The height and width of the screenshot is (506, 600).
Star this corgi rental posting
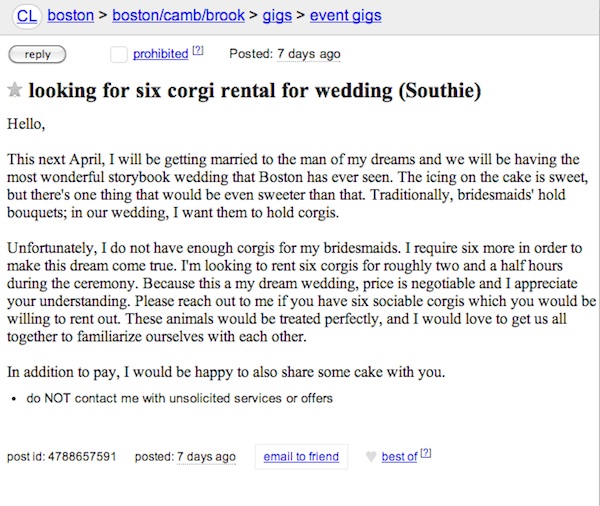pos(15,90)
